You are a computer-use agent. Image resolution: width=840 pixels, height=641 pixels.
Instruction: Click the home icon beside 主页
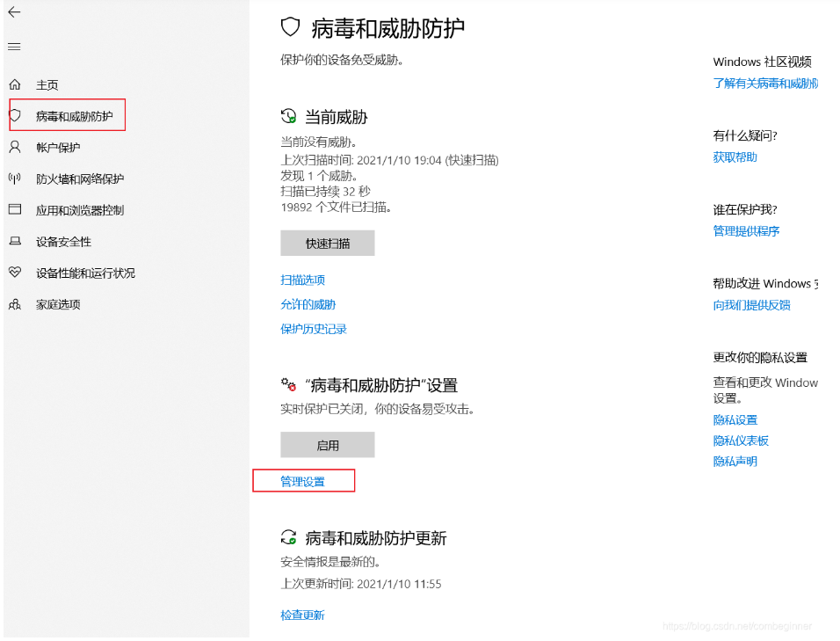click(x=15, y=84)
